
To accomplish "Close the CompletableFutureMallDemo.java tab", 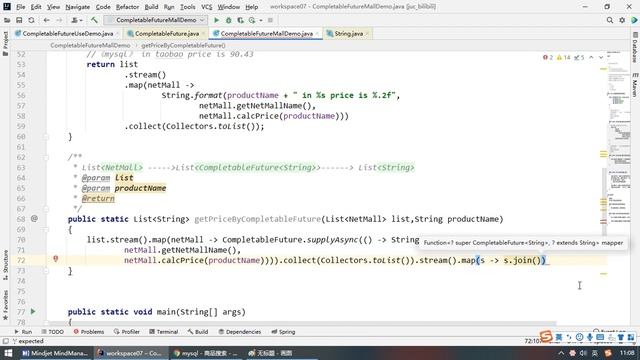I will click(317, 34).
